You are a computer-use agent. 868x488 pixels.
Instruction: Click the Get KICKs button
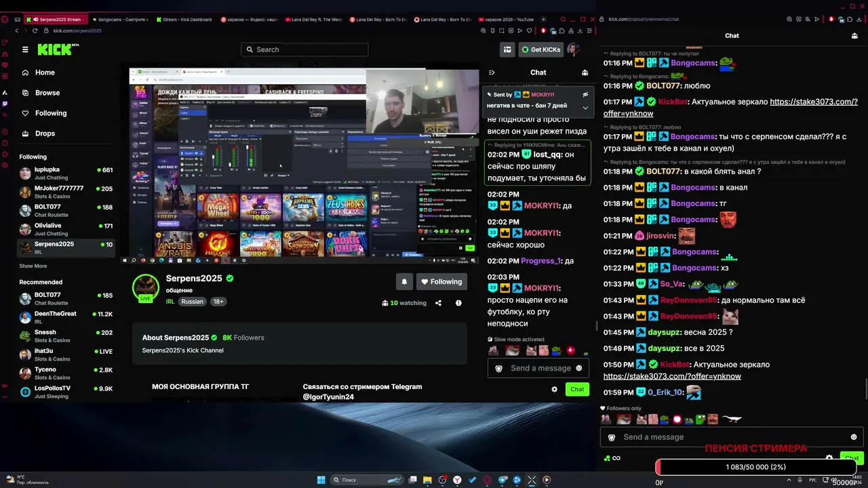click(541, 49)
